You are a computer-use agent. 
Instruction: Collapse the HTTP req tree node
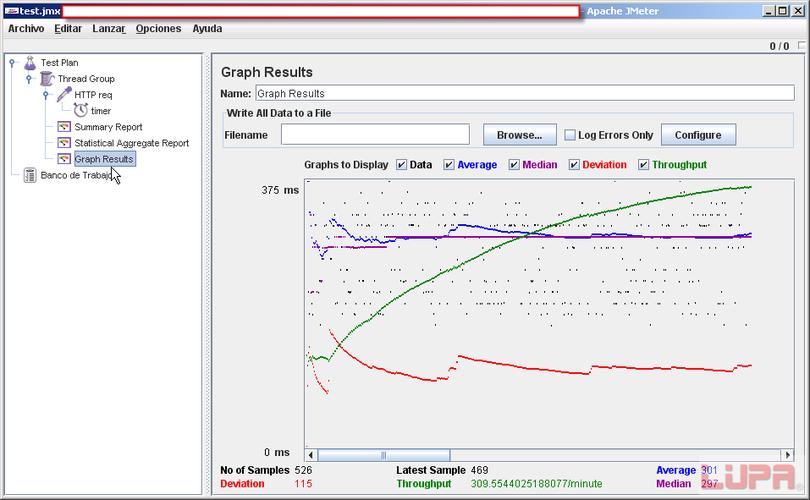[46, 95]
